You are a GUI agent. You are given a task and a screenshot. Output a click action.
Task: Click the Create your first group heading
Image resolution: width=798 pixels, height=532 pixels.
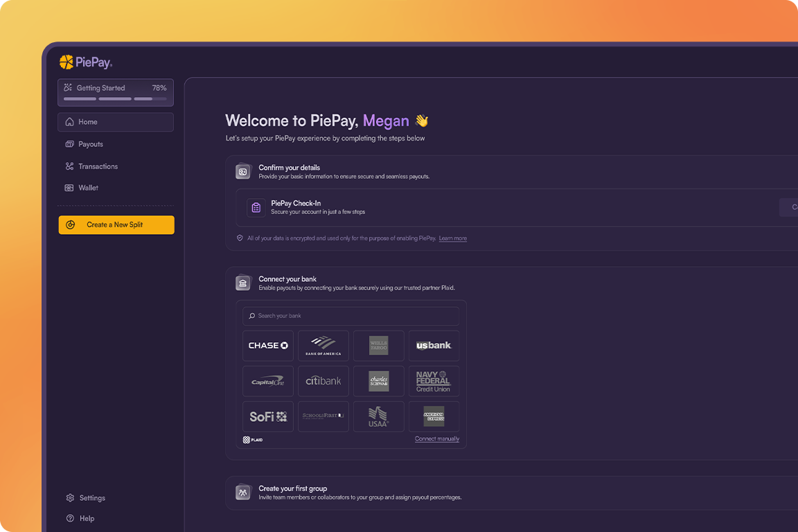tap(292, 488)
